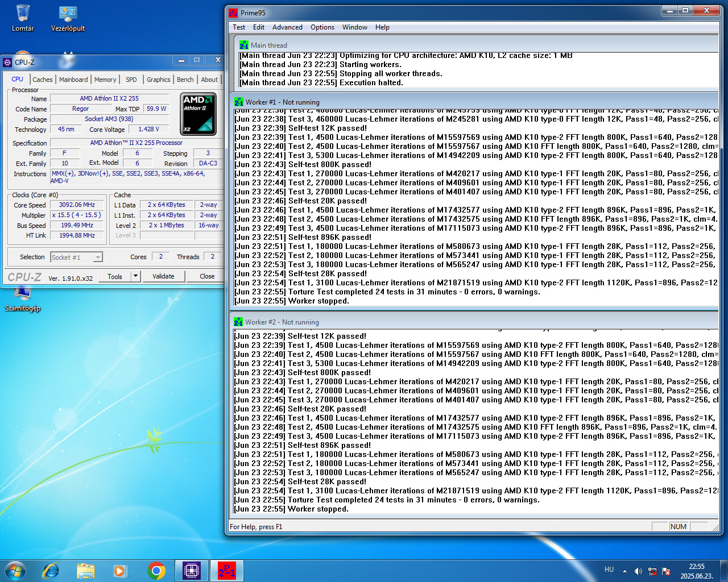Click the Level 2 cache value 2 x 1 MBytes
The width and height of the screenshot is (728, 582).
tap(167, 225)
